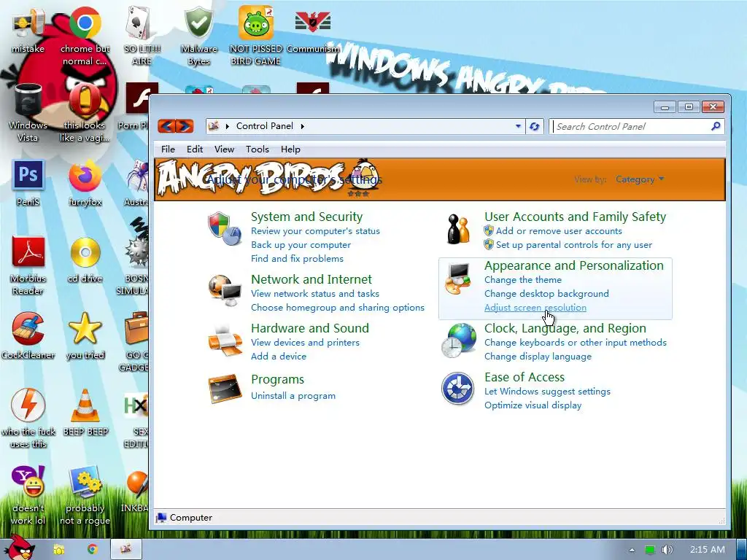Click the search magnifier icon
Image resolution: width=747 pixels, height=560 pixels.
[x=716, y=126]
